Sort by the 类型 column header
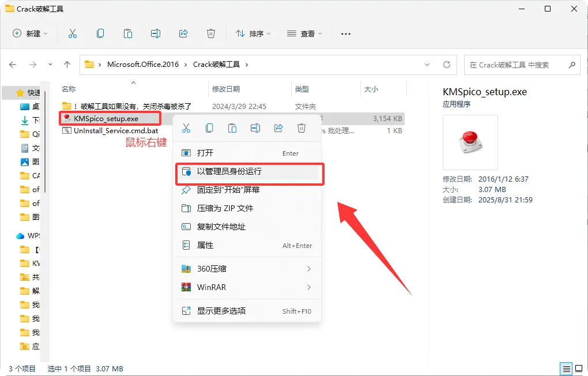588x376 pixels. 302,89
